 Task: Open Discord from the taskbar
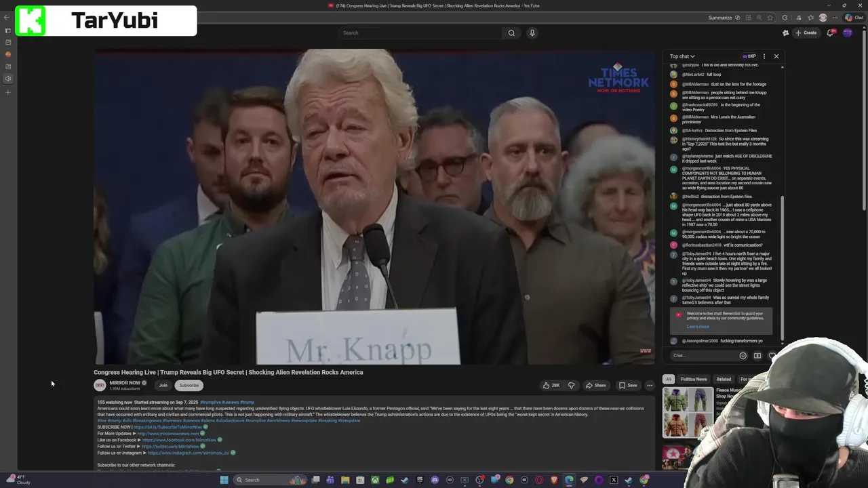point(435,480)
